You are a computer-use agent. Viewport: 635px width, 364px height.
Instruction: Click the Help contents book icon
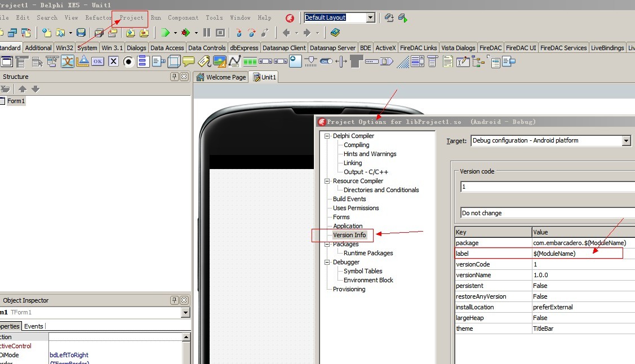tap(335, 32)
